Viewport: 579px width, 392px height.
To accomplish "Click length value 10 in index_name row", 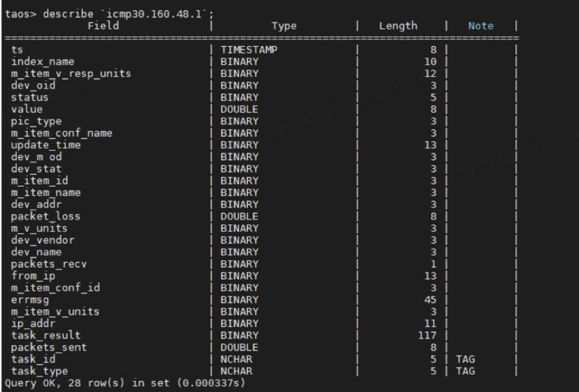I will (x=430, y=62).
